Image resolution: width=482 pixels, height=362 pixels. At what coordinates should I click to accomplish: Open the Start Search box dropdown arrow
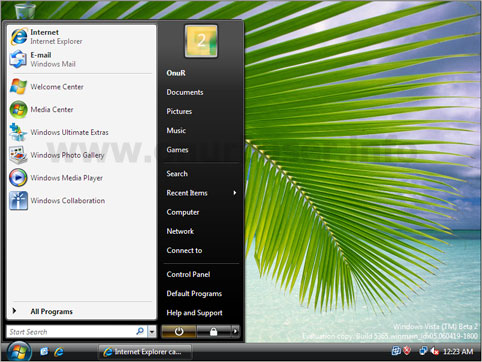(x=152, y=332)
